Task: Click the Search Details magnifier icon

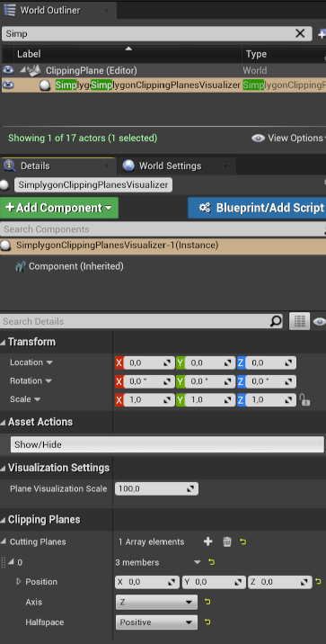Action: tap(276, 321)
